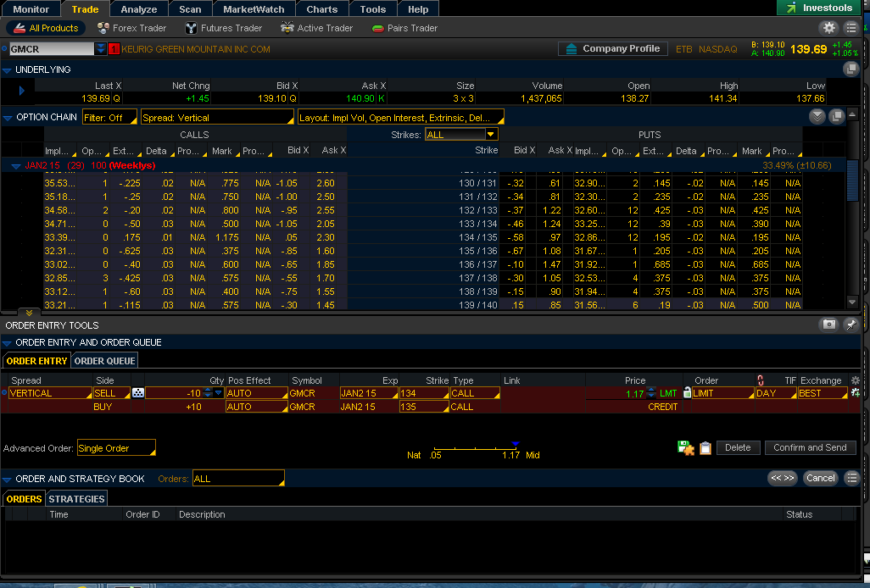Click the blue play arrow in the Underlying row
The image size is (870, 588).
[x=22, y=91]
